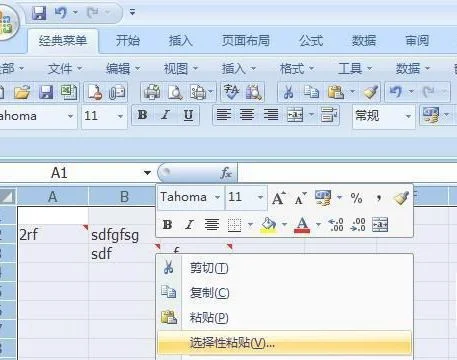Switch to the 经典菜单 tab
The image size is (457, 360).
[63, 41]
